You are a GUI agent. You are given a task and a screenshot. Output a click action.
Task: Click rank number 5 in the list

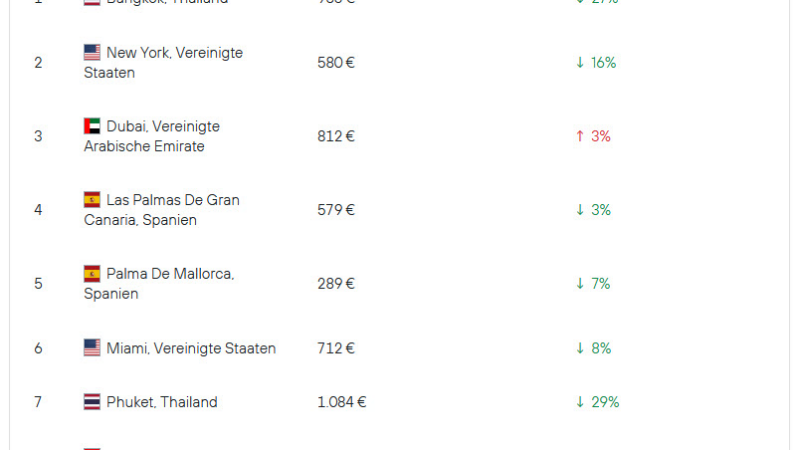tap(38, 283)
